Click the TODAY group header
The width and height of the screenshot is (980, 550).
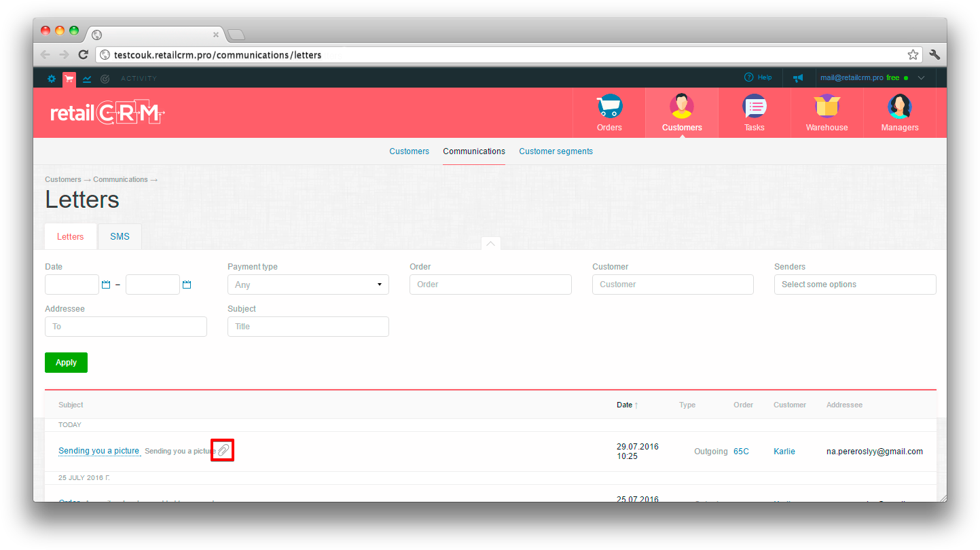[70, 425]
